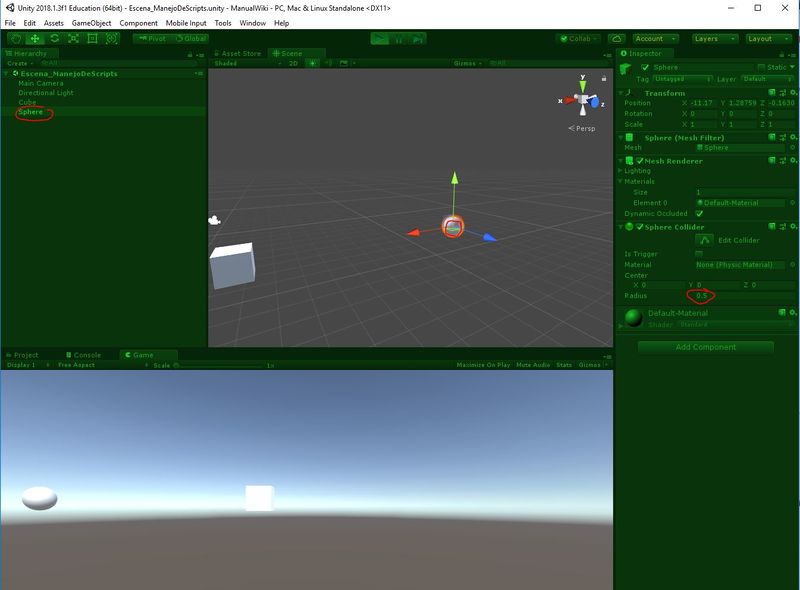Open the cloud Services button
The image size is (800, 590).
(x=616, y=39)
